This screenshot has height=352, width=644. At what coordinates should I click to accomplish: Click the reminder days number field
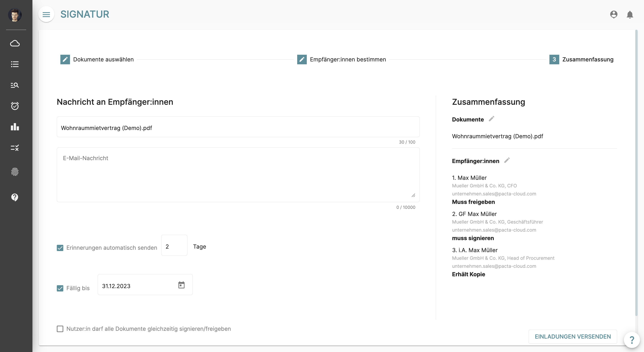click(174, 245)
